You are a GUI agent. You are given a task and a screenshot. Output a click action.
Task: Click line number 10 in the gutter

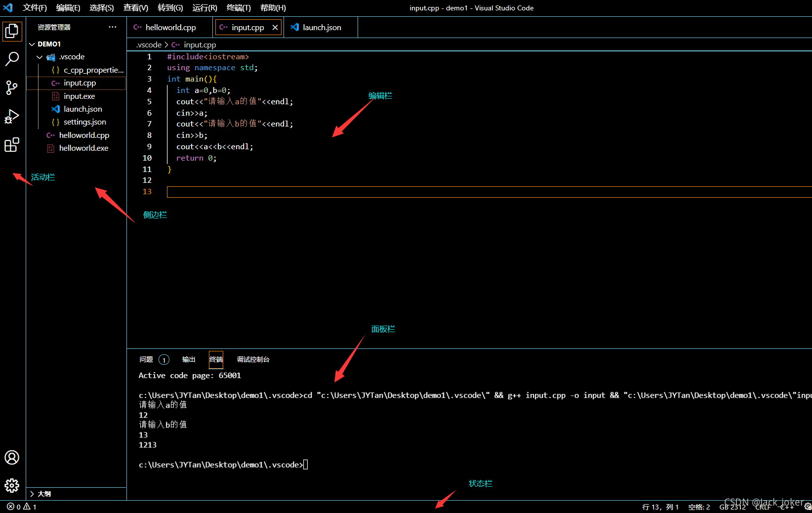click(147, 158)
